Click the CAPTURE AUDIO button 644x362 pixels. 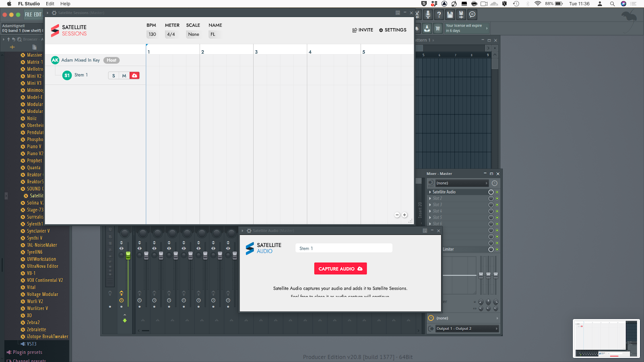pos(341,269)
